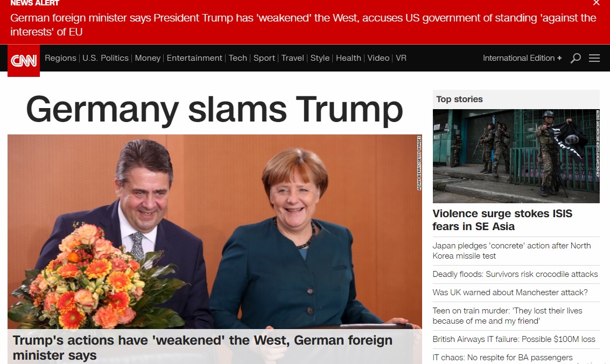This screenshot has width=610, height=364.
Task: Read 'Violence surge stokes ISIS fears' story
Action: click(x=502, y=220)
